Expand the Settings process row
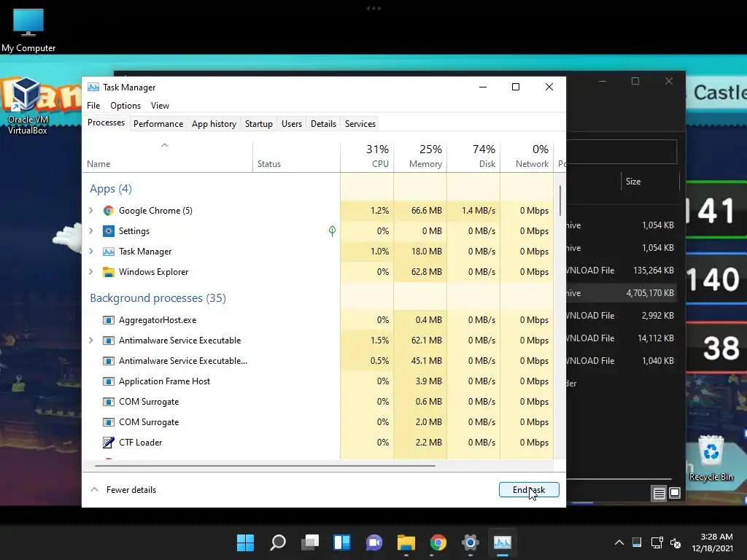This screenshot has width=747, height=560. 91,231
